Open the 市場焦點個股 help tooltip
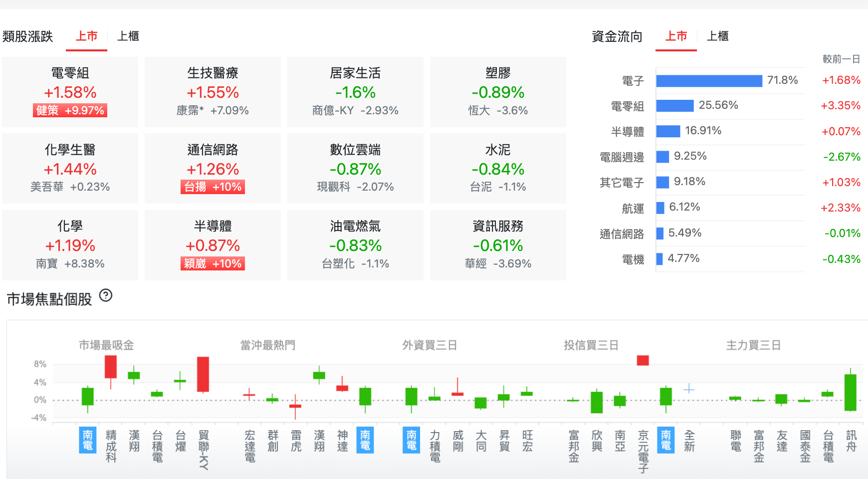Image resolution: width=868 pixels, height=479 pixels. [105, 296]
